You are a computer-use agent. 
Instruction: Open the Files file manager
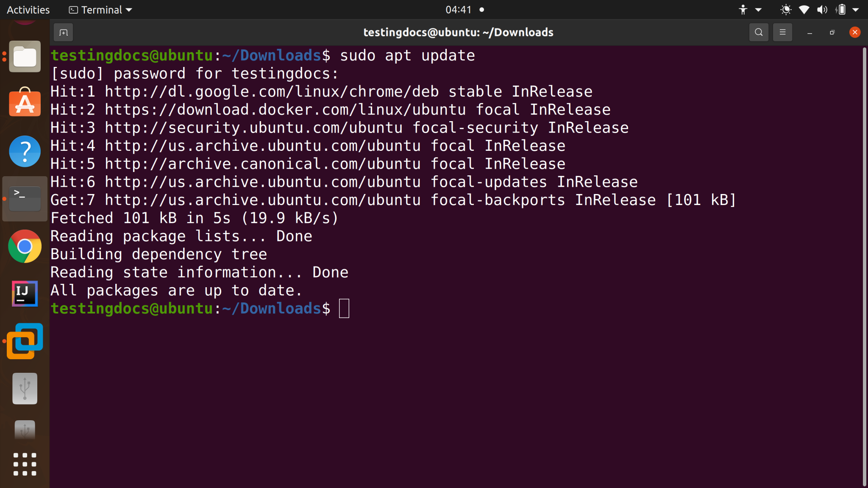24,56
